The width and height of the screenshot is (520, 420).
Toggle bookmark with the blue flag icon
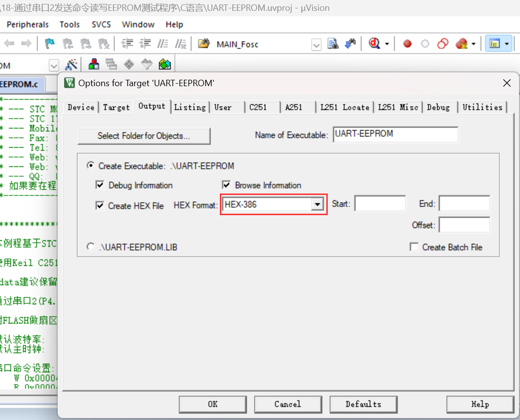coord(50,43)
